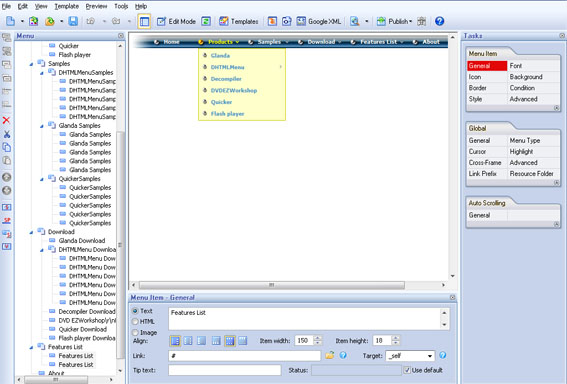
Task: Browse for link with the folder icon
Action: tap(329, 355)
